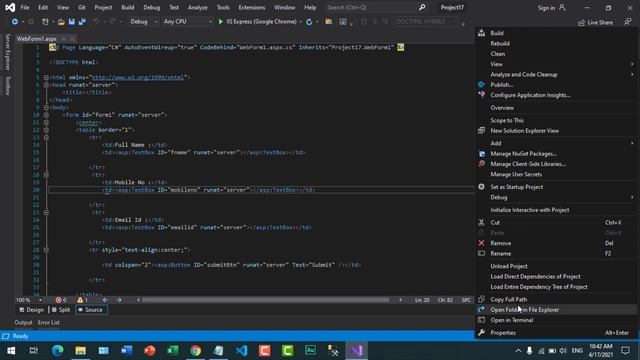Open the Analyze menu

(x=198, y=7)
